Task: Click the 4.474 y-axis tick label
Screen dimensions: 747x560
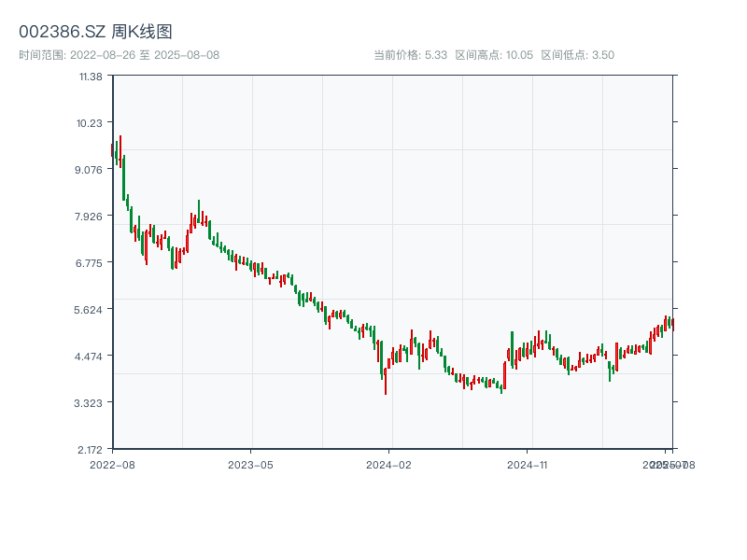Action: (90, 356)
